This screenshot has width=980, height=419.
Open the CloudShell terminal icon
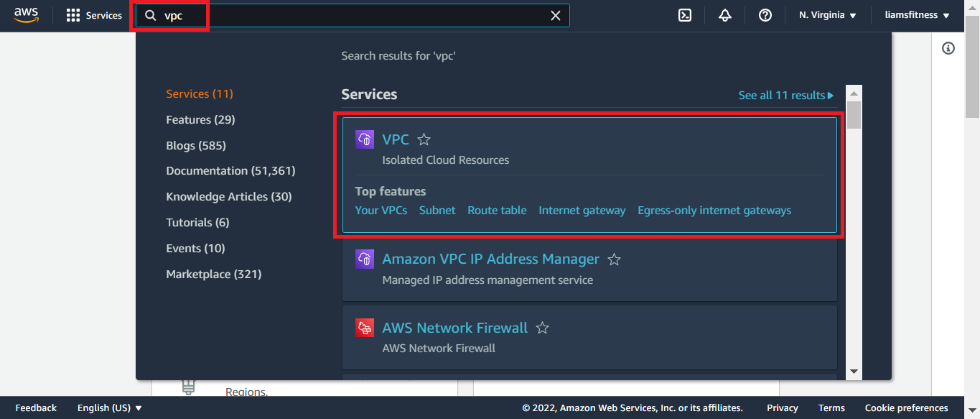coord(685,15)
